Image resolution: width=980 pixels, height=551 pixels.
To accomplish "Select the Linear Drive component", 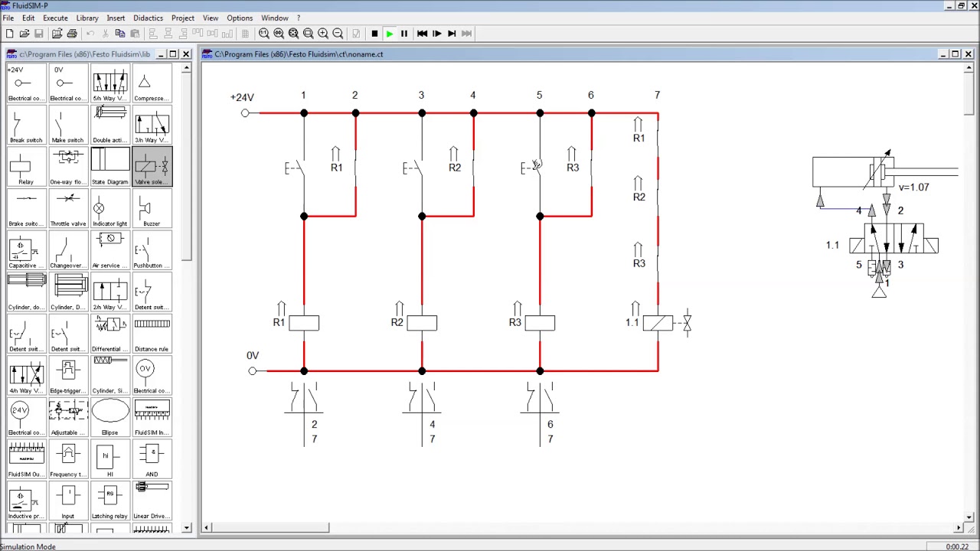I will tap(152, 500).
